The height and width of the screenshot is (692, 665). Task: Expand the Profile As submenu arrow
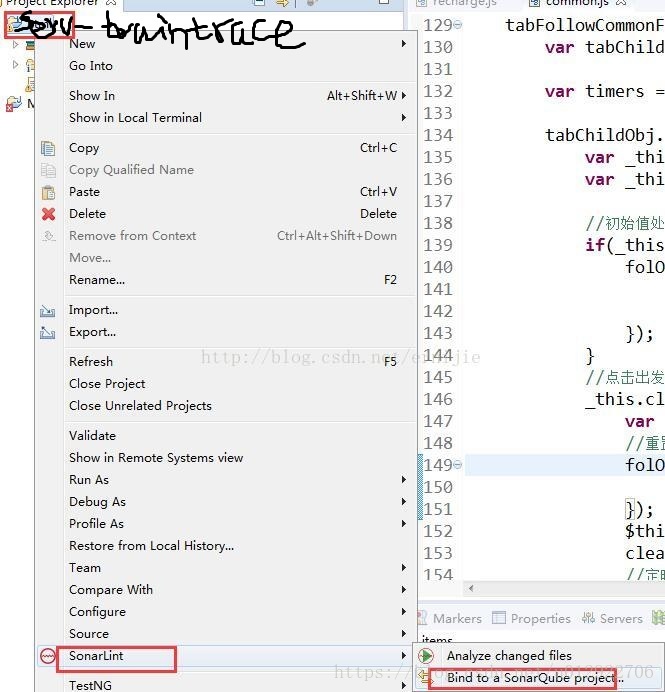(403, 524)
